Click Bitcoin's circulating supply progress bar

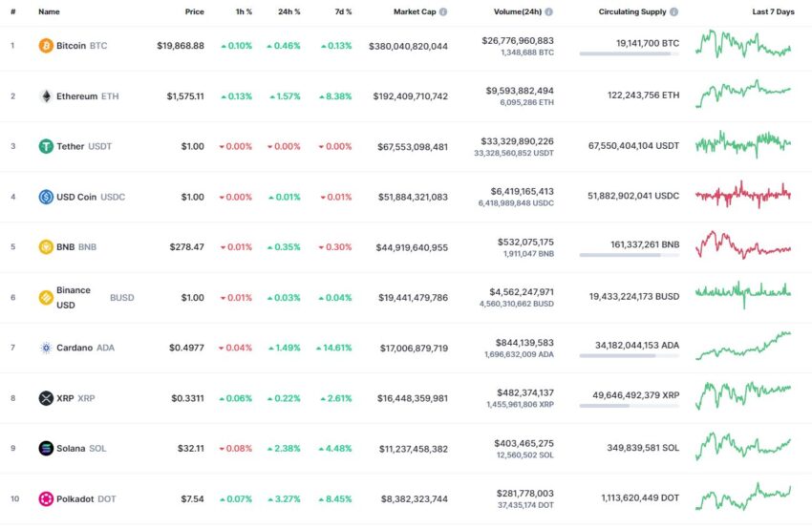click(630, 53)
